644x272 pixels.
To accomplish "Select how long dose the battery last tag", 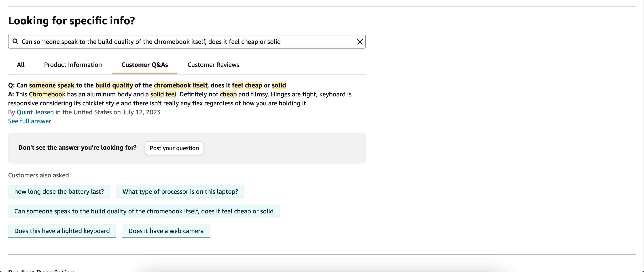I will 59,191.
